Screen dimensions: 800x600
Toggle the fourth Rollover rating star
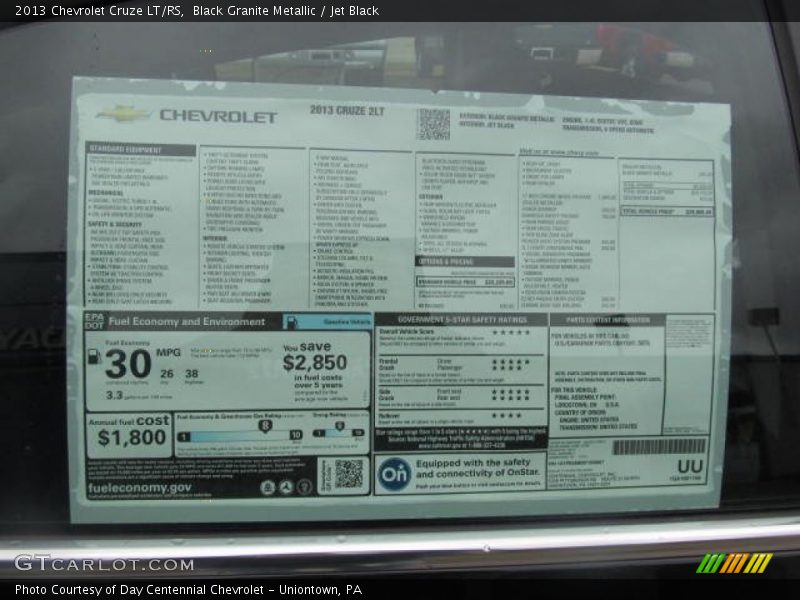pyautogui.click(x=518, y=416)
